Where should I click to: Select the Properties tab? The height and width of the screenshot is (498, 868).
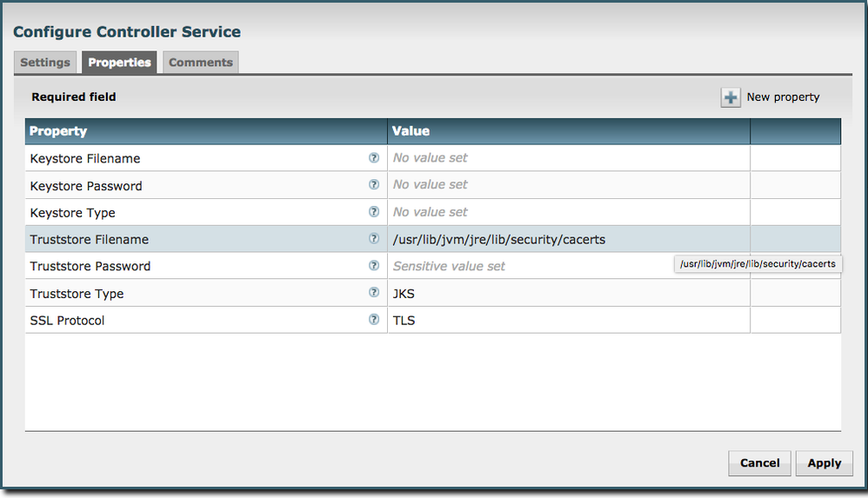tap(119, 63)
